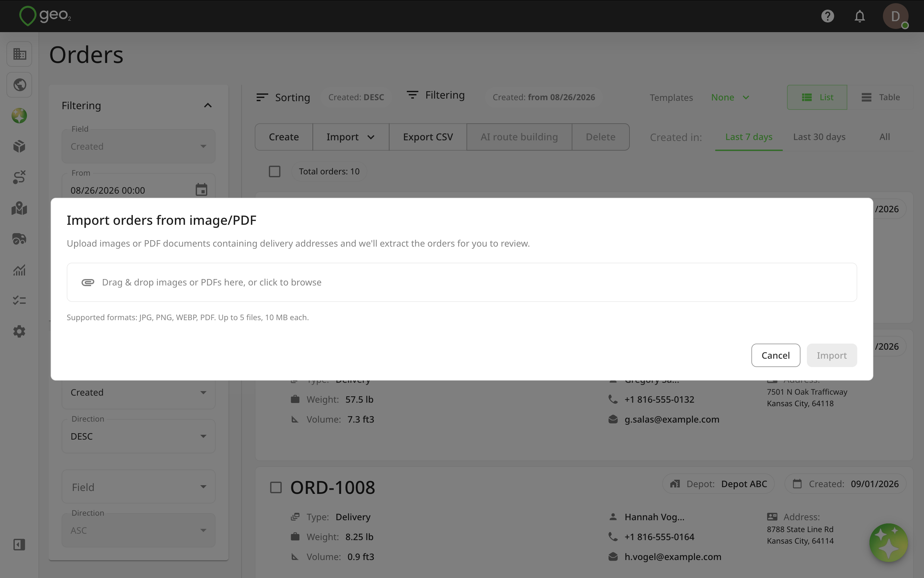Open the Templates None dropdown
Screen dimensions: 924x578
point(730,98)
